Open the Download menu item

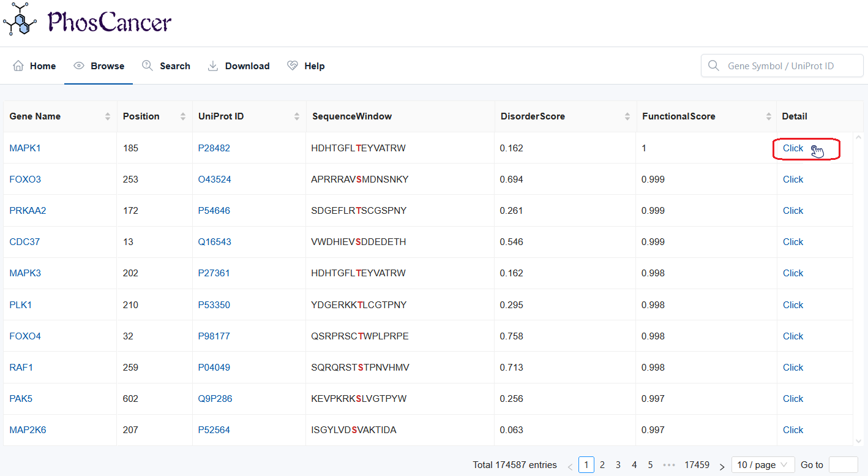pyautogui.click(x=239, y=66)
